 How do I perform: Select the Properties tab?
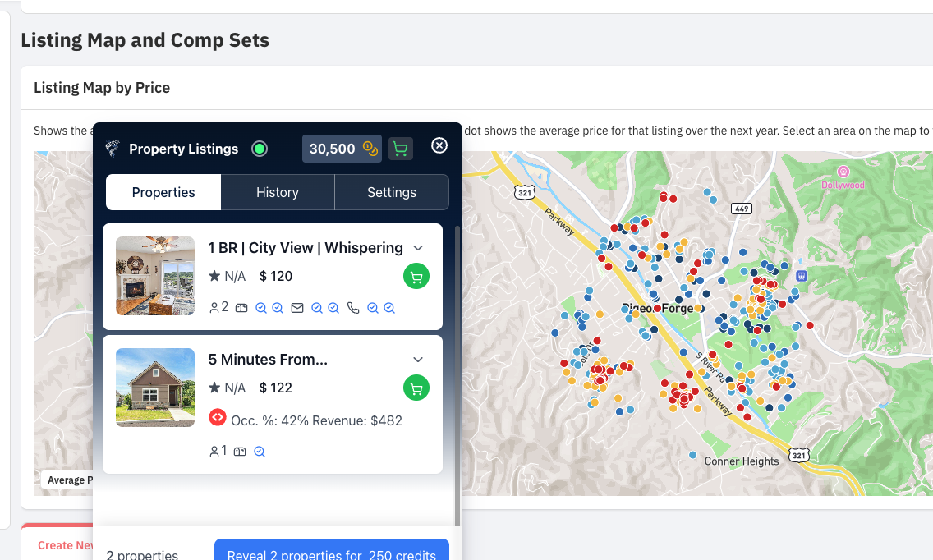[x=163, y=191]
